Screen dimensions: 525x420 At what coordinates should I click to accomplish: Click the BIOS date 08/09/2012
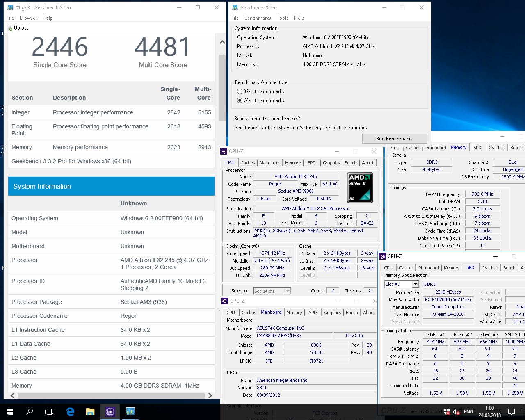316,395
